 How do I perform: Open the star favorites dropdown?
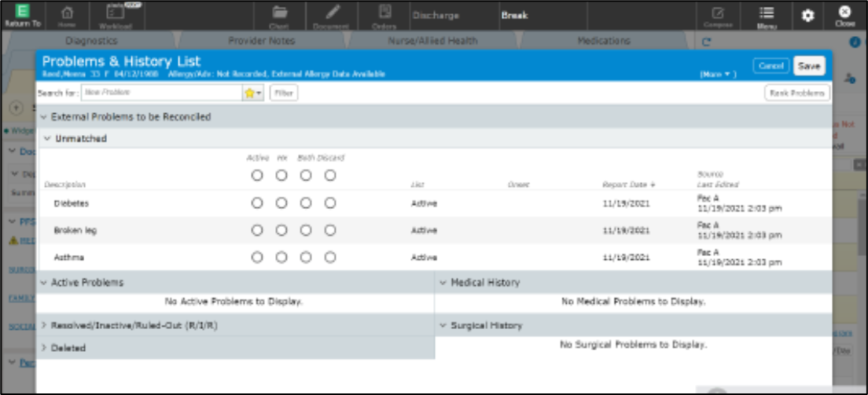pos(254,93)
